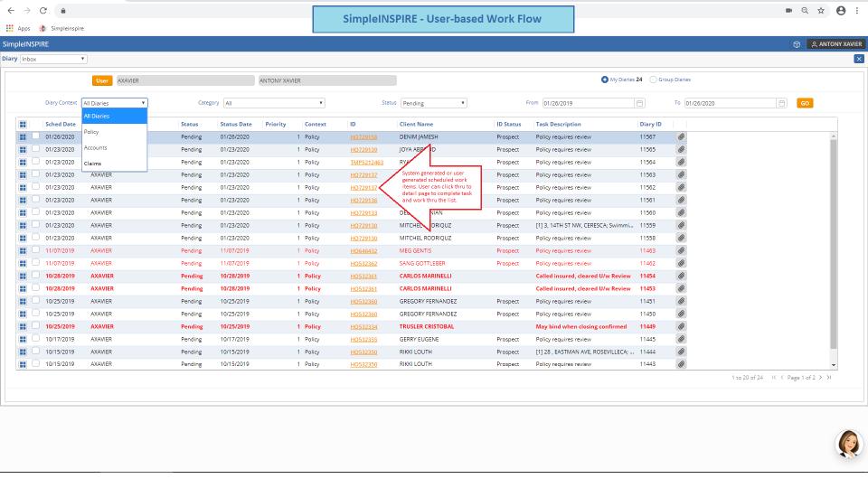Screen dimensions: 868x488
Task: Close the Diary panel with the X
Action: 858,59
